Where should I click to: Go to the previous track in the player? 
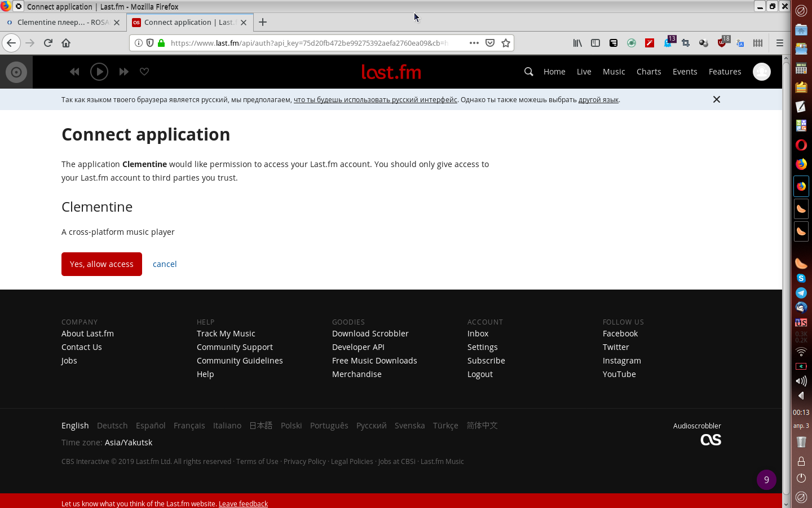(x=74, y=72)
